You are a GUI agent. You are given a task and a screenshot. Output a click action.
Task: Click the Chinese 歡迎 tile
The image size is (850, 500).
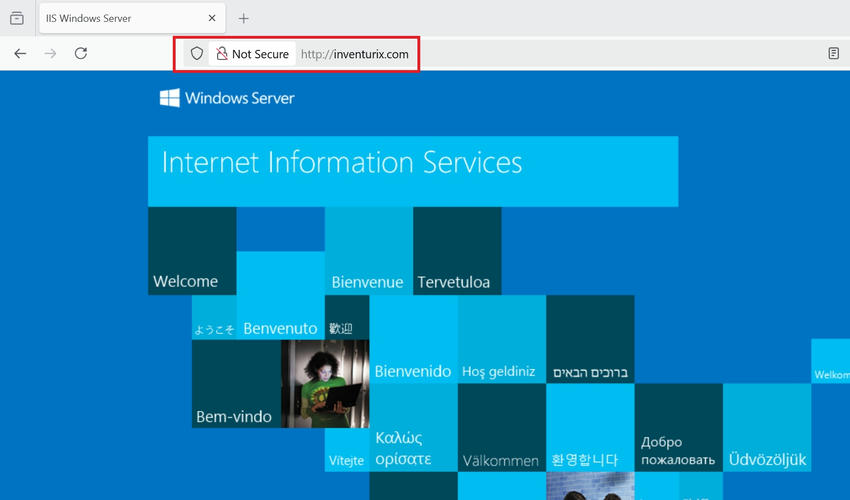point(347,318)
